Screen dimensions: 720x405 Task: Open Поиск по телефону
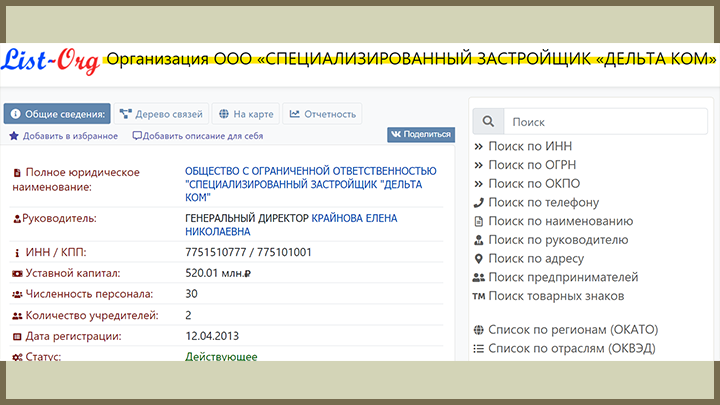click(544, 202)
